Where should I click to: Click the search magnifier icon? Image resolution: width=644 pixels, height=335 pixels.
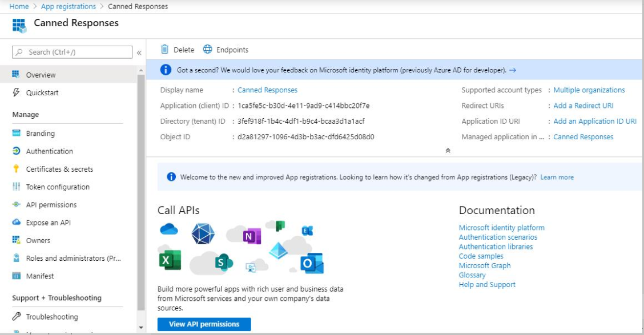click(19, 52)
